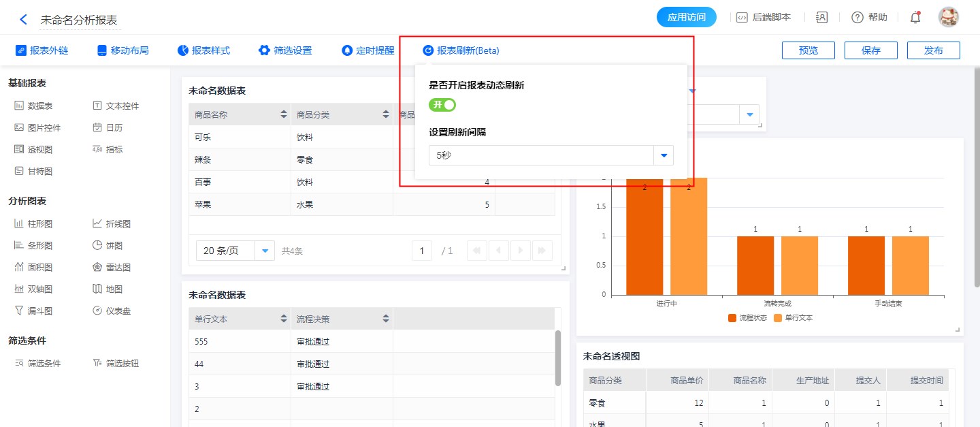Open the user avatar menu
Image resolution: width=980 pixels, height=427 pixels.
tap(948, 18)
